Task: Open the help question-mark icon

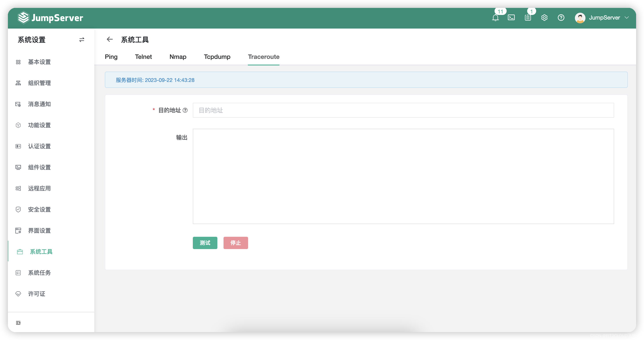Action: tap(561, 18)
